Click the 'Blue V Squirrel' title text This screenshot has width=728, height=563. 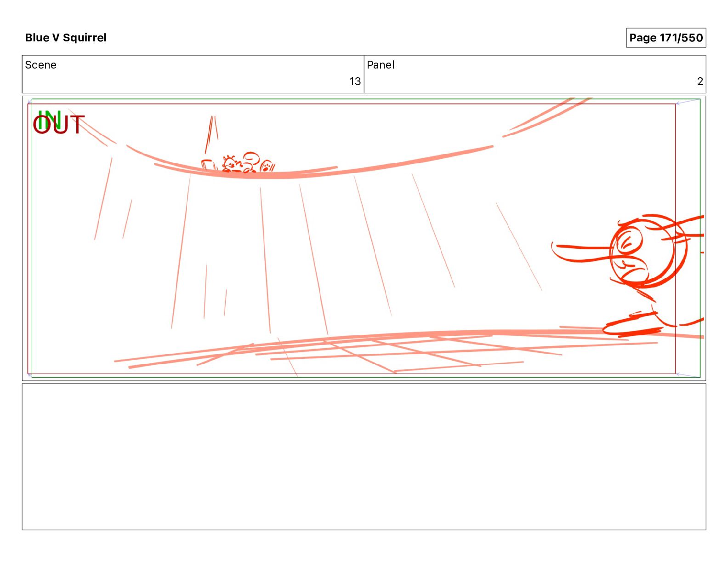66,38
